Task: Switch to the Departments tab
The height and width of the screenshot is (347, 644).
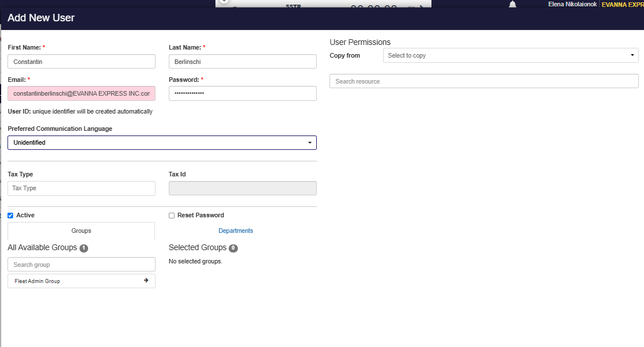Action: point(236,231)
